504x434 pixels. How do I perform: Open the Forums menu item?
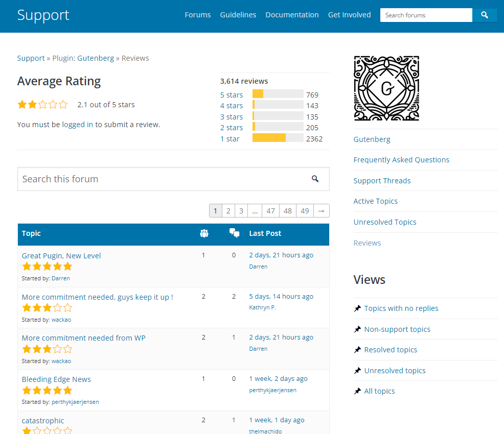click(x=198, y=15)
